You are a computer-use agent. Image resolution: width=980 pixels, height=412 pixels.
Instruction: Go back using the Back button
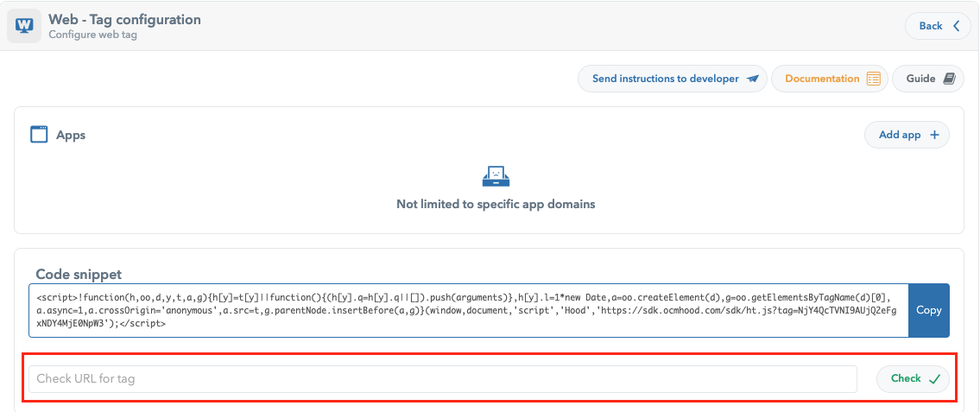tap(939, 26)
